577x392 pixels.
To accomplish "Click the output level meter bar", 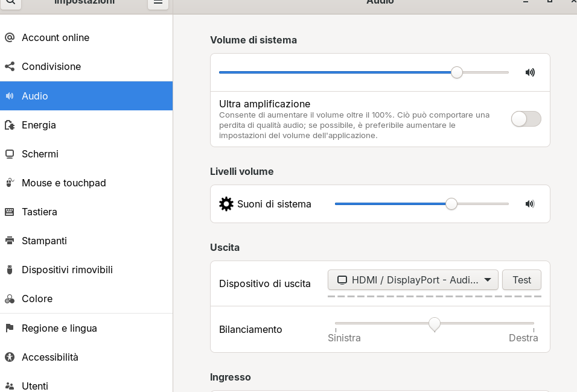I will (x=434, y=296).
